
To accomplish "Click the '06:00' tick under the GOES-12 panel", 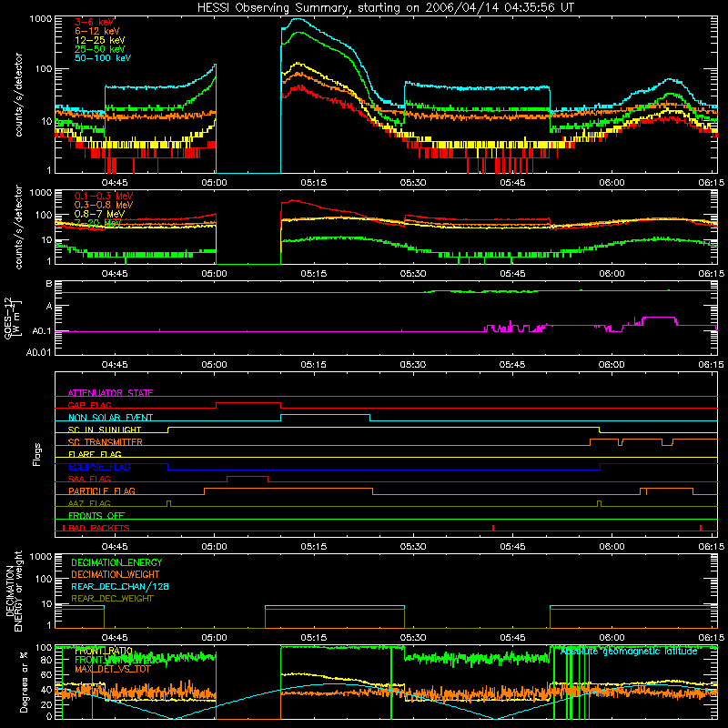I will click(612, 365).
